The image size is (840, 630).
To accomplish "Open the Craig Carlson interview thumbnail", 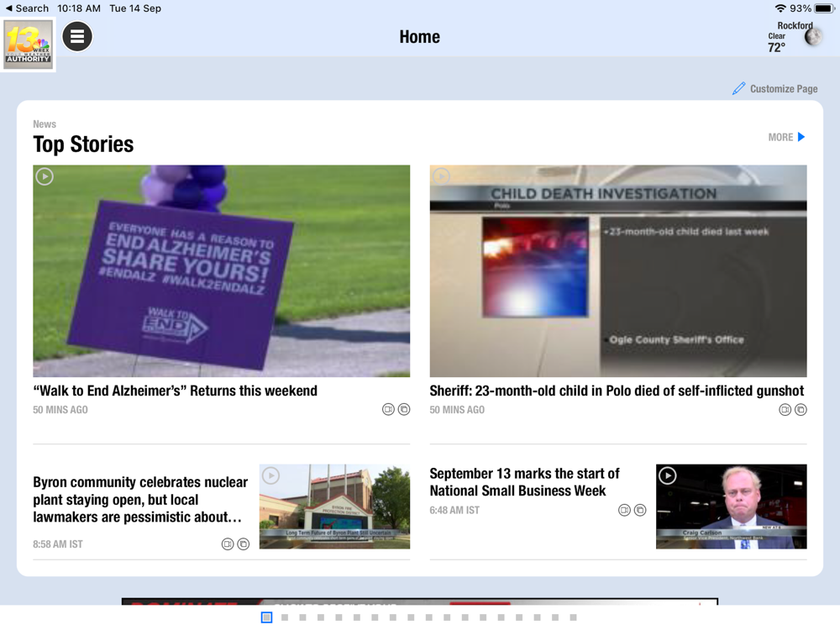I will click(x=732, y=507).
